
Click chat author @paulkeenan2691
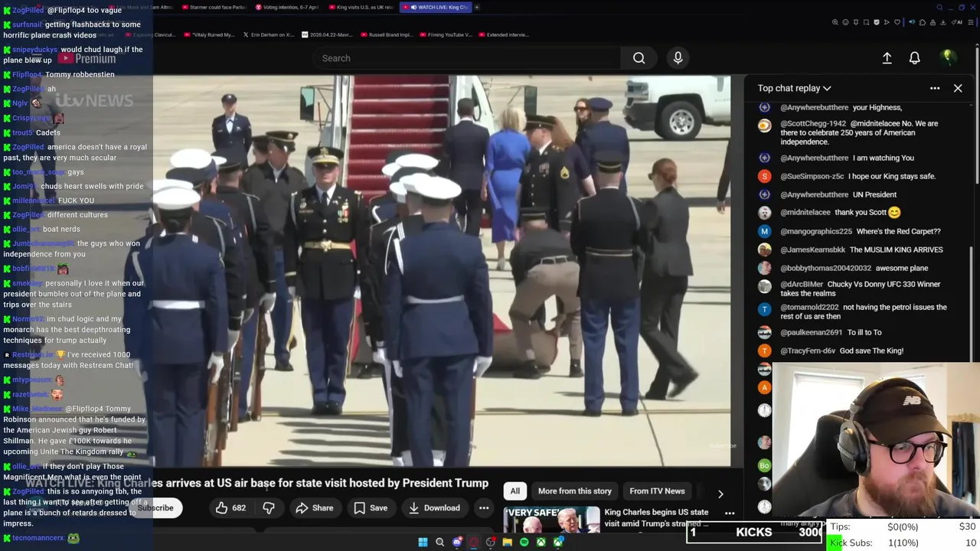pos(811,332)
